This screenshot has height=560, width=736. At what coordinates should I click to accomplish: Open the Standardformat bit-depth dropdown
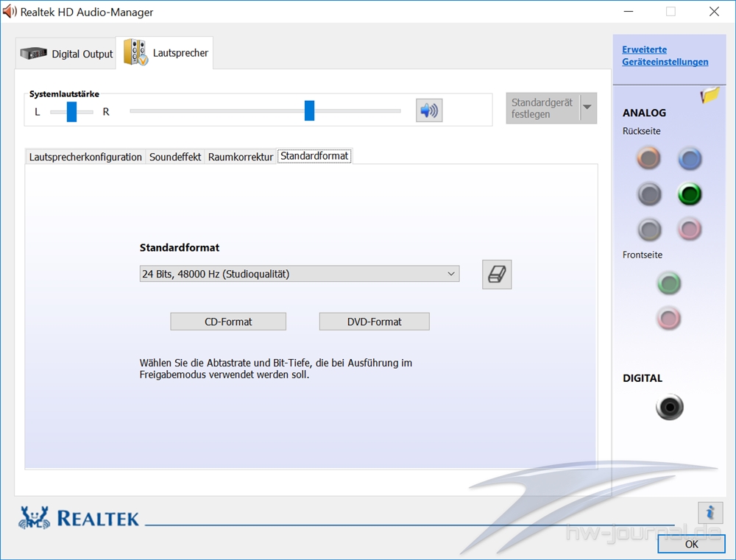[299, 274]
